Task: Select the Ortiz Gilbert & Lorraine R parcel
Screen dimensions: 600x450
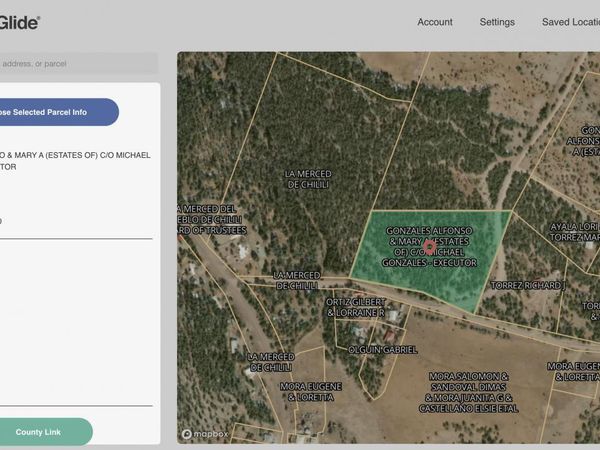Action: (x=357, y=308)
